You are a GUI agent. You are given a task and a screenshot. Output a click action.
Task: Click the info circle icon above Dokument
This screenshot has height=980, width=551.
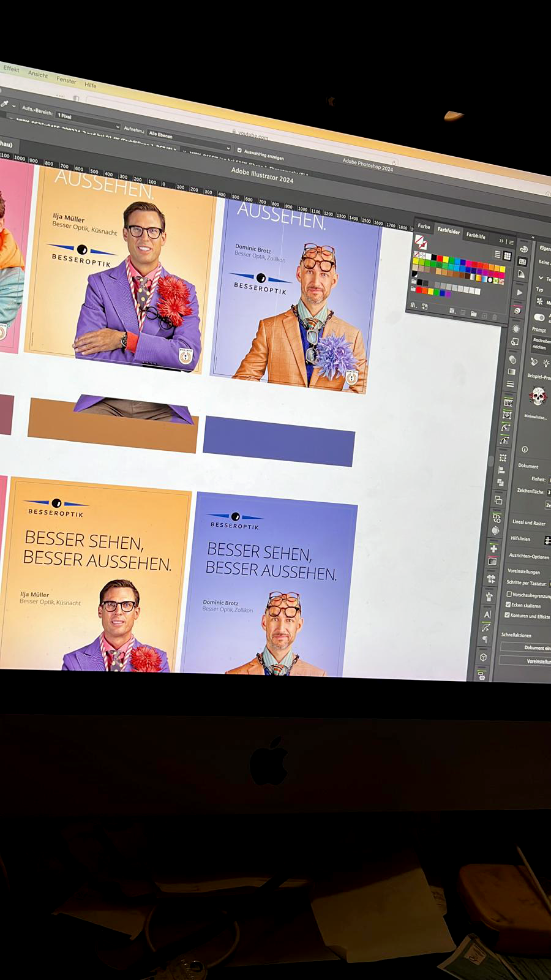coord(525,449)
